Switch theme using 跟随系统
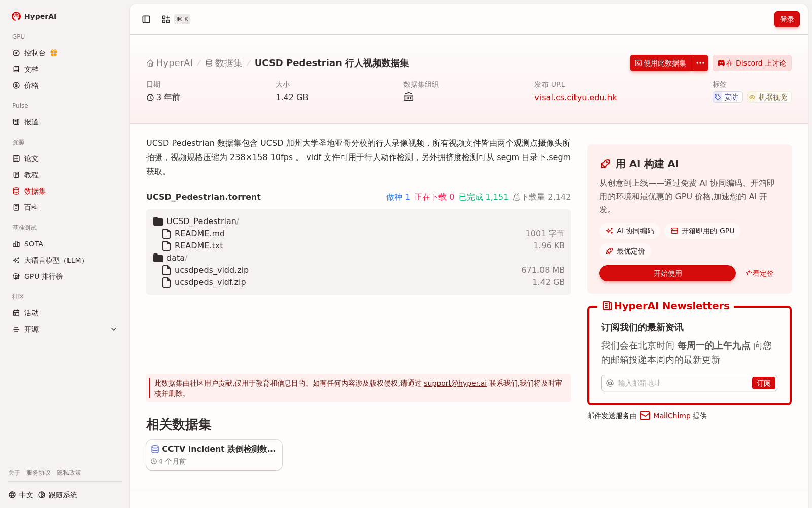This screenshot has width=812, height=508. (57, 495)
